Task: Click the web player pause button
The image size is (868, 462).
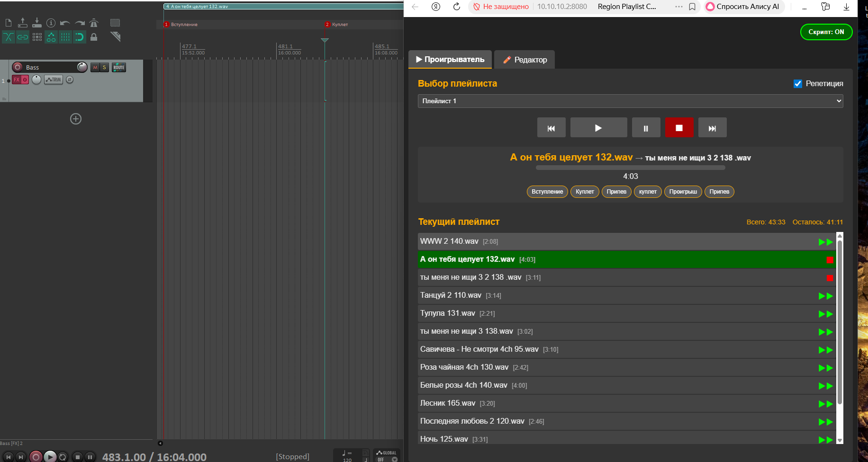Action: pyautogui.click(x=646, y=128)
